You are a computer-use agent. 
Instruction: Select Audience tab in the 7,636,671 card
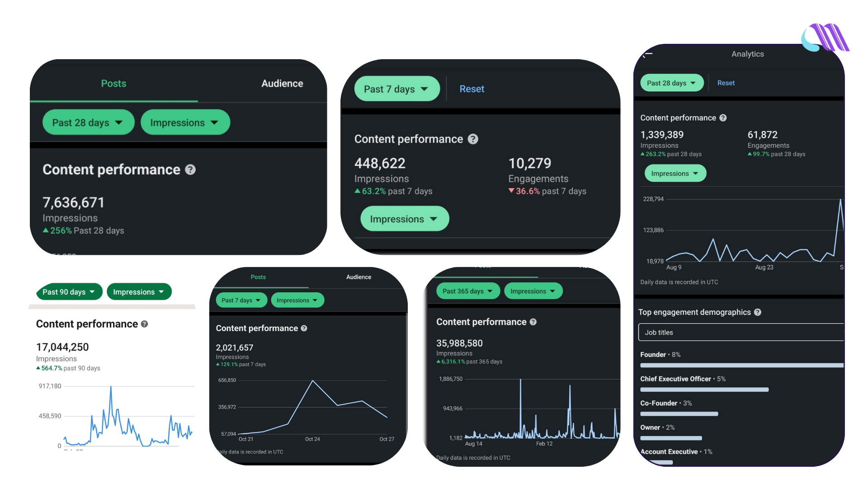click(282, 84)
